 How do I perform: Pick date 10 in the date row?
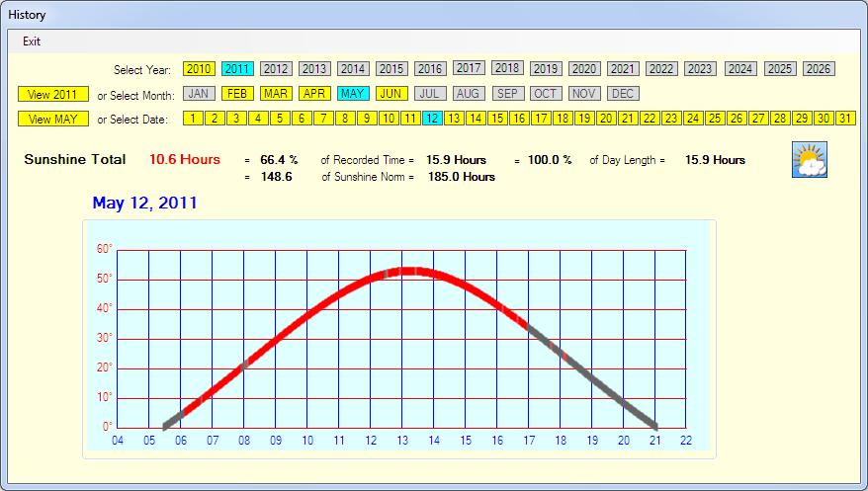pos(389,119)
